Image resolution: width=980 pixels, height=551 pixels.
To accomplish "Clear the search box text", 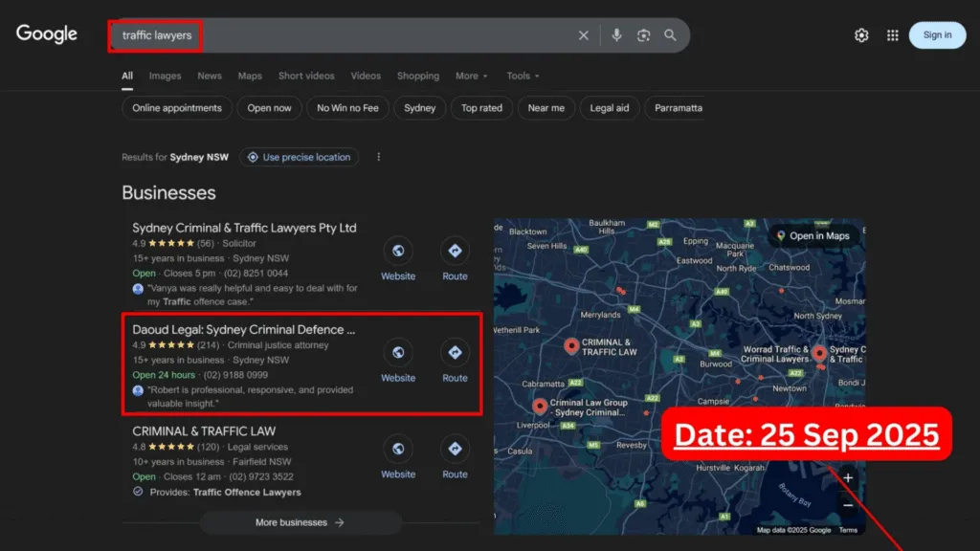I will click(583, 35).
